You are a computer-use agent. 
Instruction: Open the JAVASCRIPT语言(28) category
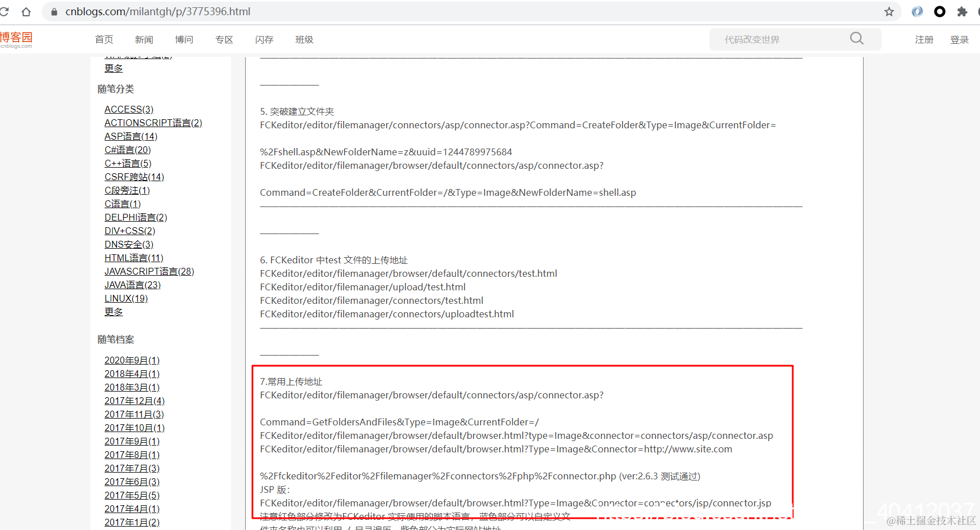pos(150,271)
